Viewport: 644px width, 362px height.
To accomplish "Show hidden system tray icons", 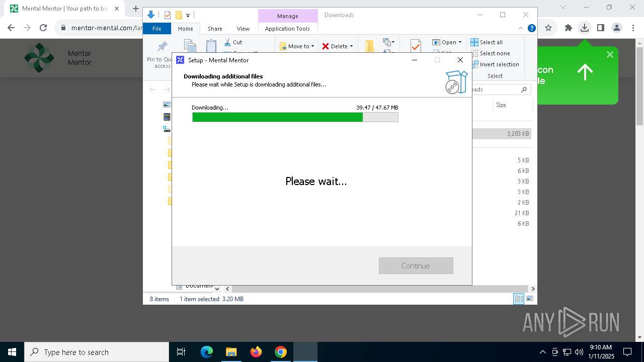I will [542, 352].
